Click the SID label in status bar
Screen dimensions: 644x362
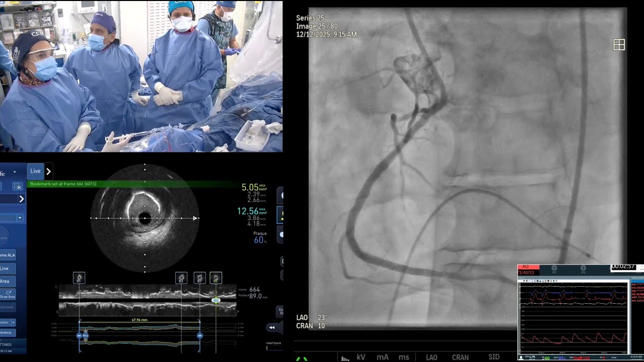pyautogui.click(x=494, y=357)
